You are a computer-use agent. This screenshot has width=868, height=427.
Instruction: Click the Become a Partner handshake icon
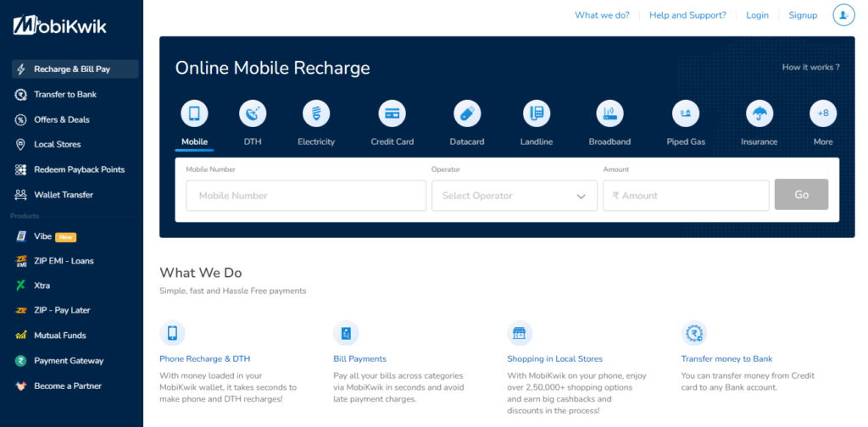click(x=20, y=385)
